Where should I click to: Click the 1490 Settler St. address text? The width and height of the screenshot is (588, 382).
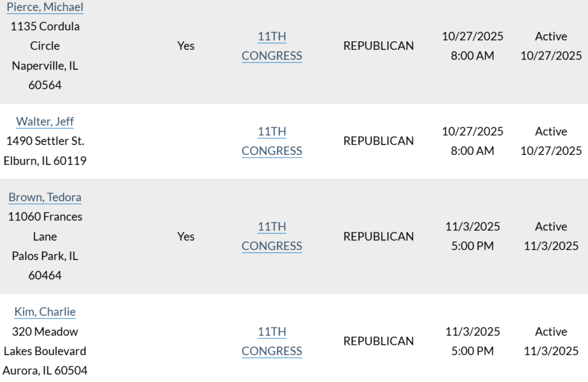click(x=45, y=141)
